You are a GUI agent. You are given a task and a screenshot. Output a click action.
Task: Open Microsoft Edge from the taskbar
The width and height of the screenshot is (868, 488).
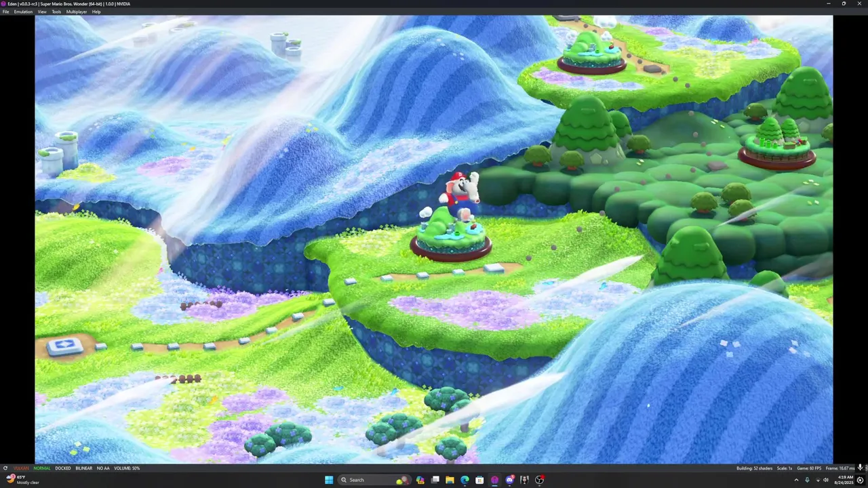click(465, 480)
